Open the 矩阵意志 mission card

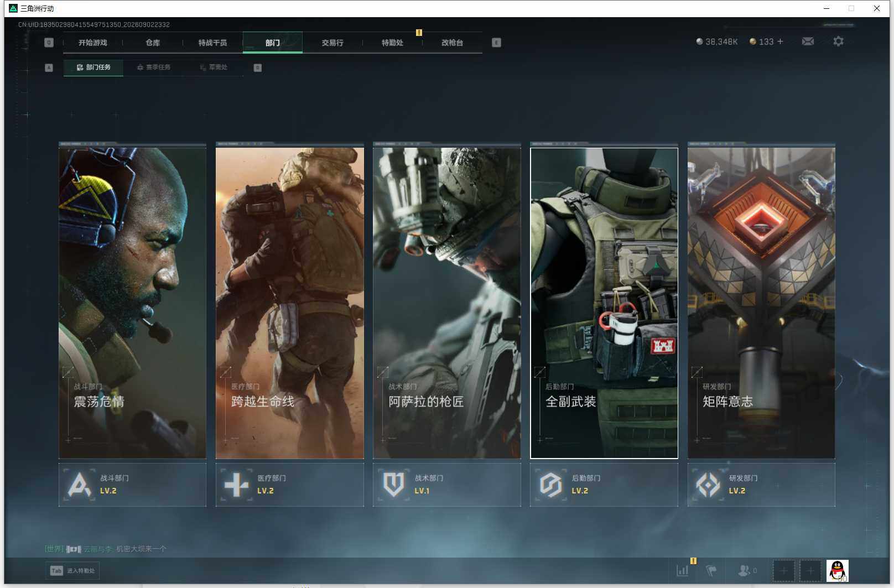click(x=761, y=303)
